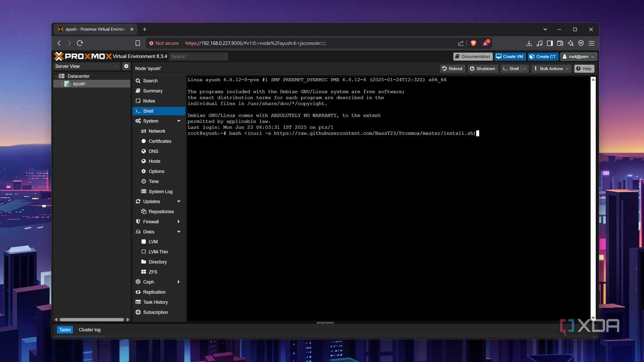Switch to the Cluster log tab
This screenshot has height=362, width=644.
tap(89, 330)
